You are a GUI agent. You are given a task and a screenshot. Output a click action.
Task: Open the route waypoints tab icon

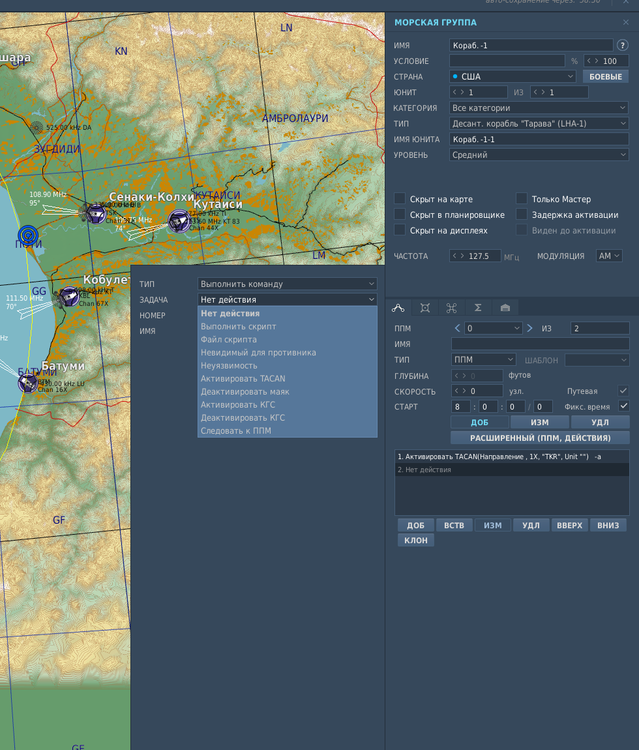[398, 308]
